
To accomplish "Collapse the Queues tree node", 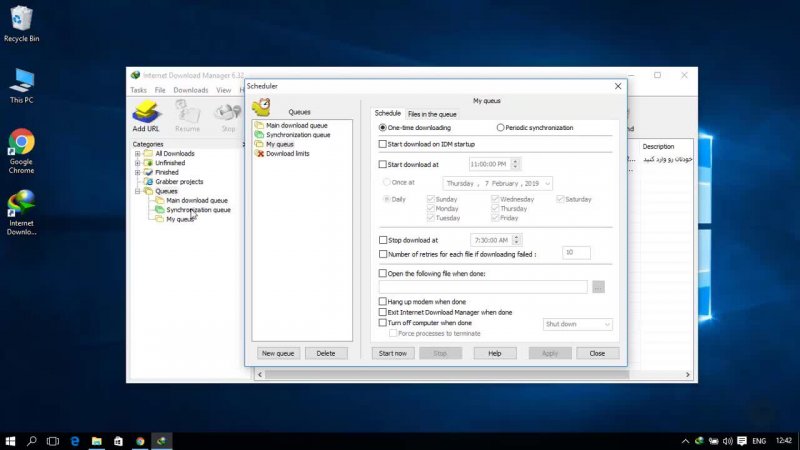I will [138, 191].
